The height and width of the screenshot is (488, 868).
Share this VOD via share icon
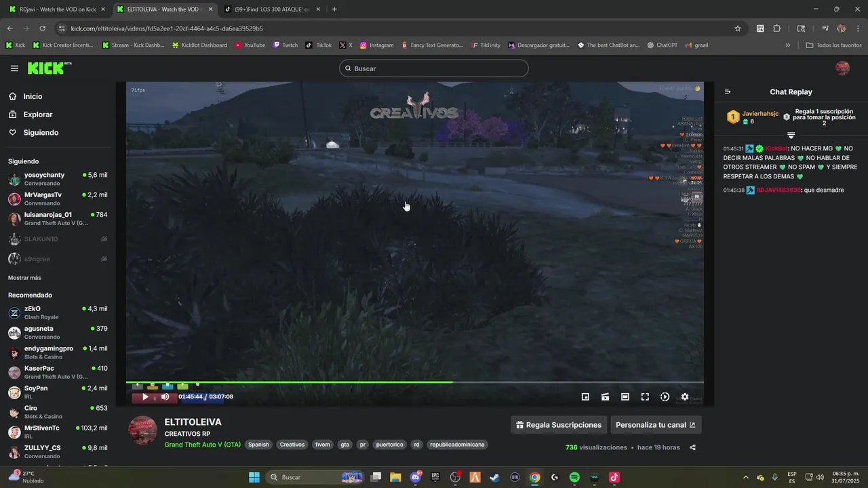[692, 447]
